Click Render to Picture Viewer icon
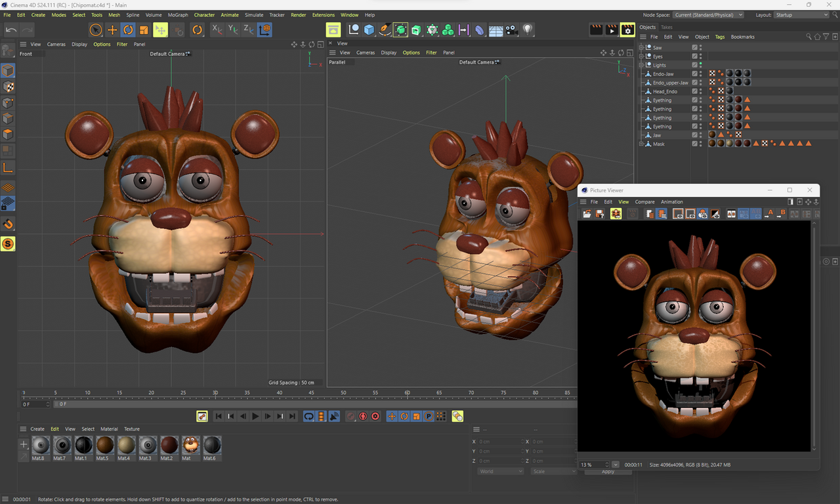840x504 pixels. (x=612, y=30)
